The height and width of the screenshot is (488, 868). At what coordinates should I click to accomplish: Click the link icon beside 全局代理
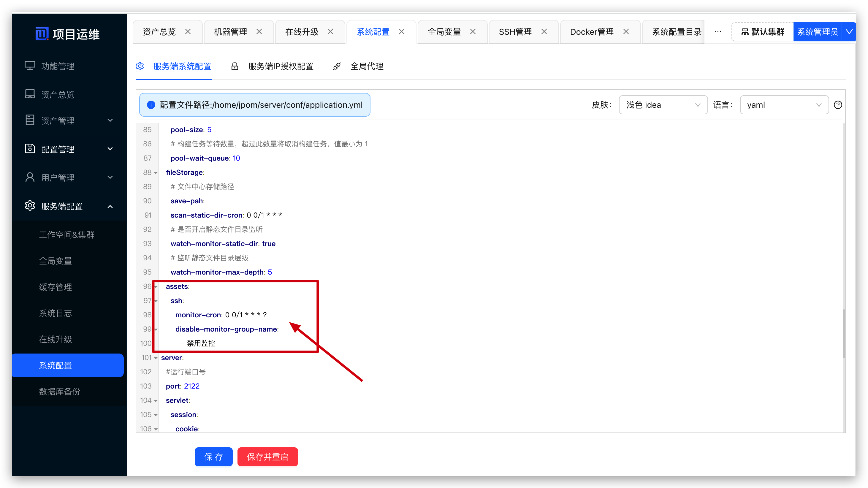(x=337, y=66)
